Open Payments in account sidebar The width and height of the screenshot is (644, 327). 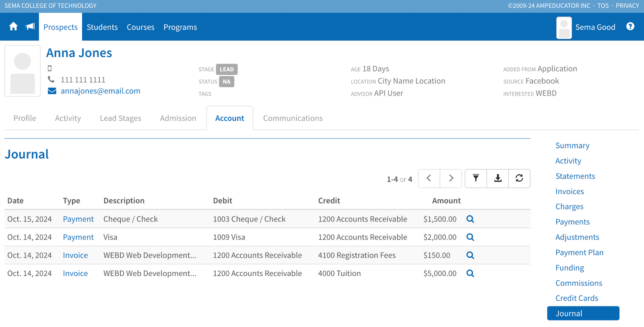572,222
